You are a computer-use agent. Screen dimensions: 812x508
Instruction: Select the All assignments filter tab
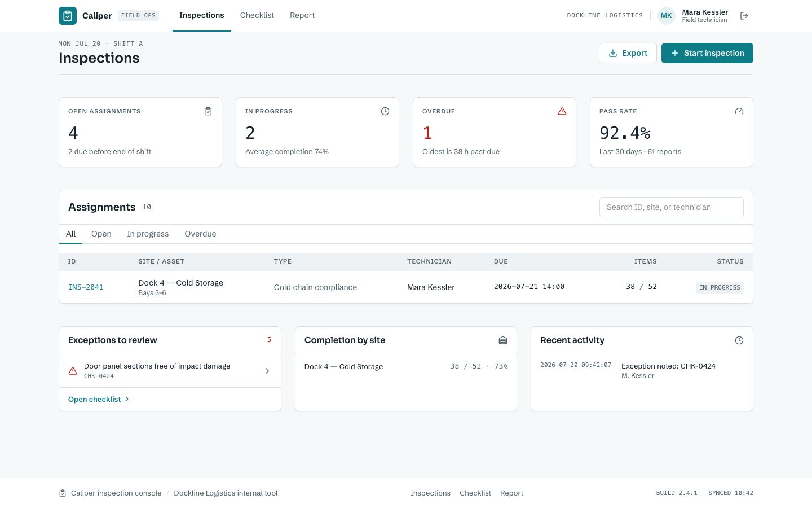coord(70,234)
